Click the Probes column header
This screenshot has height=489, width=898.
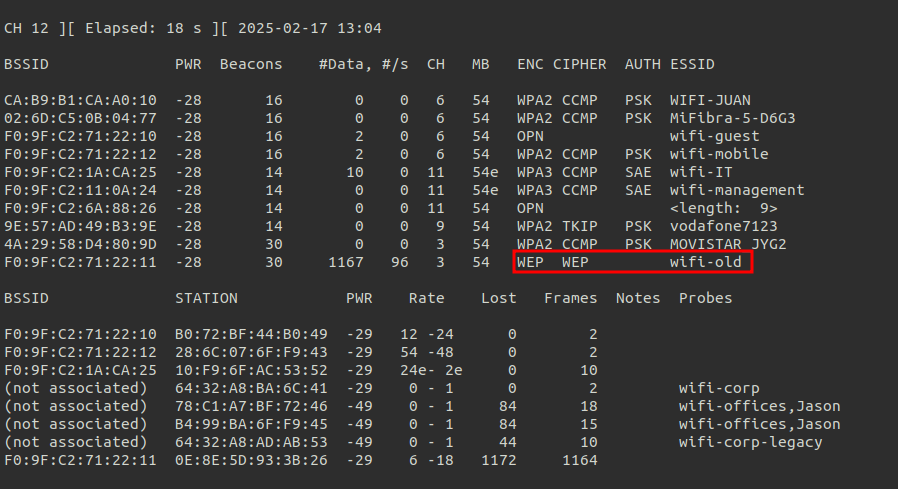coord(706,298)
